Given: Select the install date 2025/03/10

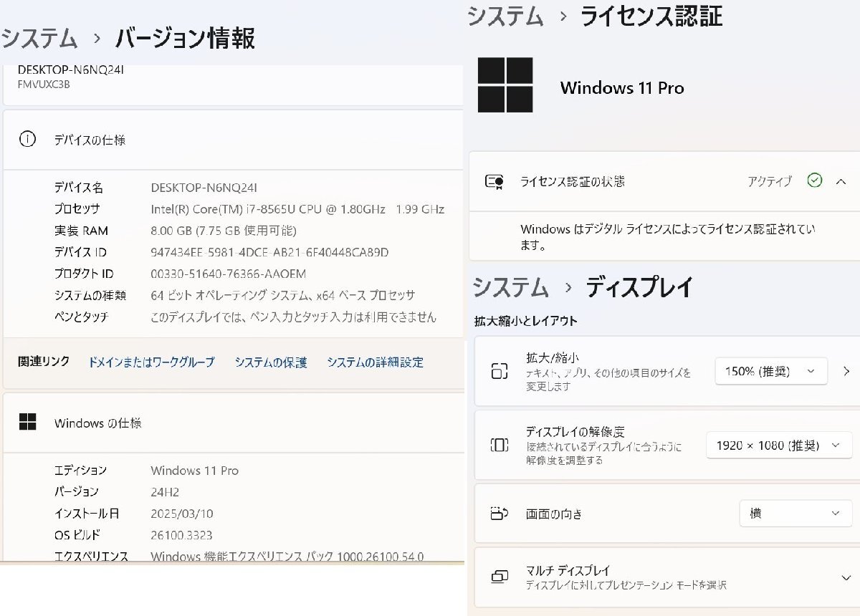Looking at the screenshot, I should point(182,514).
